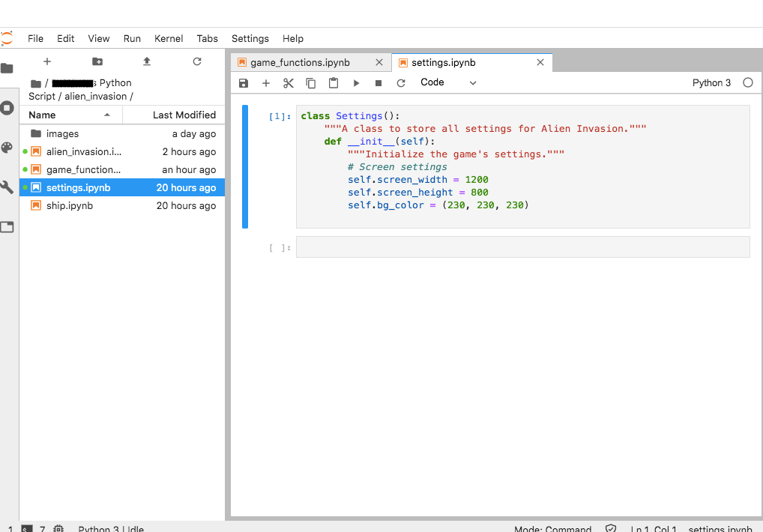The height and width of the screenshot is (532, 763).
Task: Open the Commands palette sidebar icon
Action: point(7,148)
